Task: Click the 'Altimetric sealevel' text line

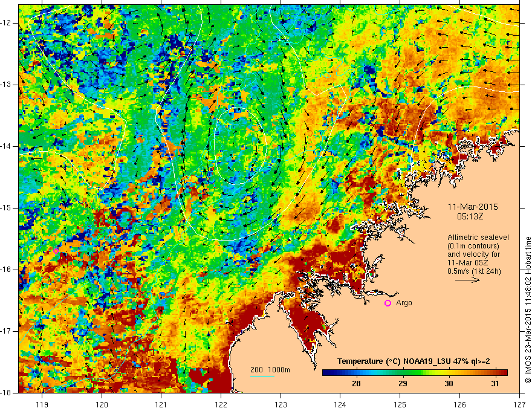Action: [478, 238]
